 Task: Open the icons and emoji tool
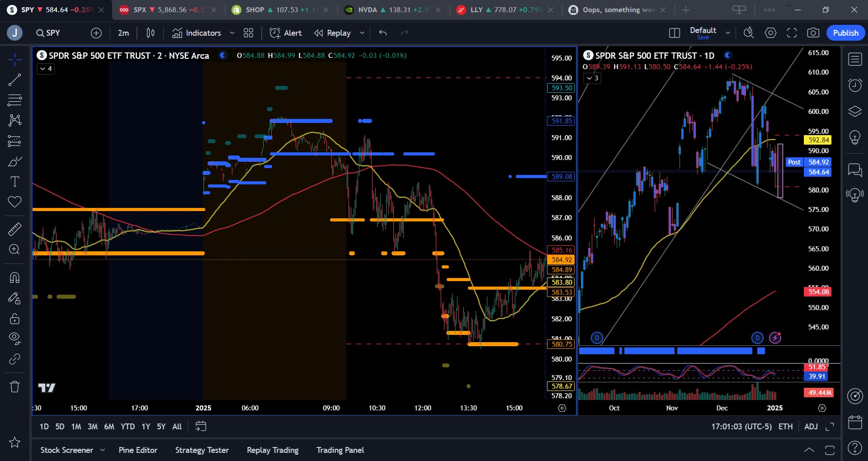14,202
